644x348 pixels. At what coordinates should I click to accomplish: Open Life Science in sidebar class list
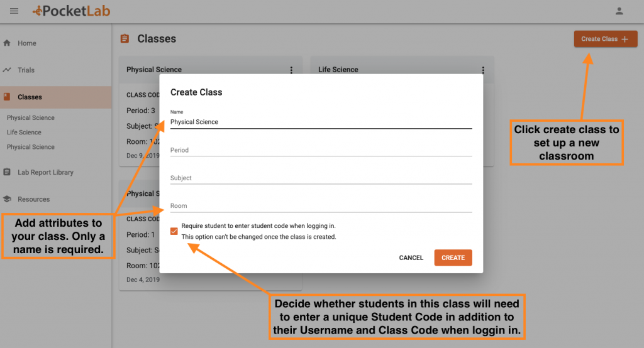24,133
